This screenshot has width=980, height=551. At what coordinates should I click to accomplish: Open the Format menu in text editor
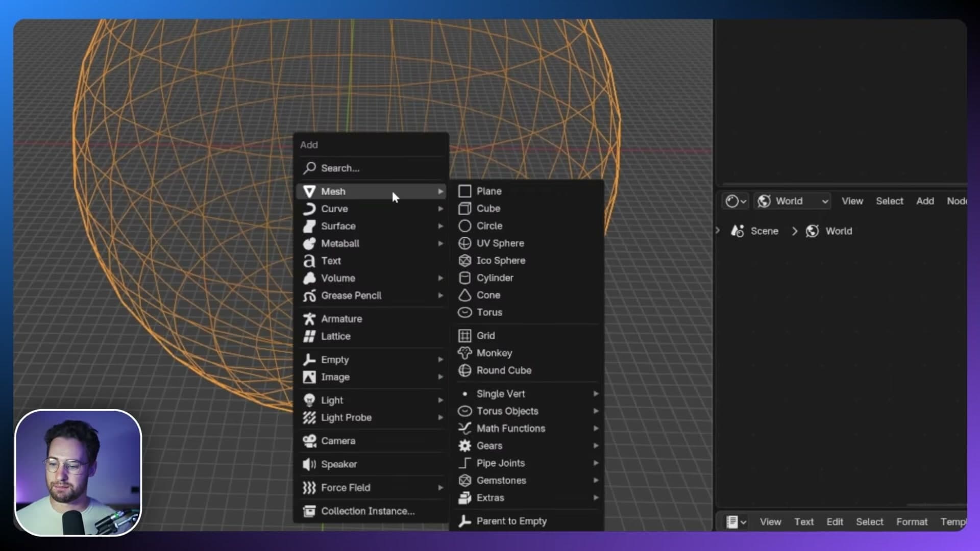tap(912, 522)
